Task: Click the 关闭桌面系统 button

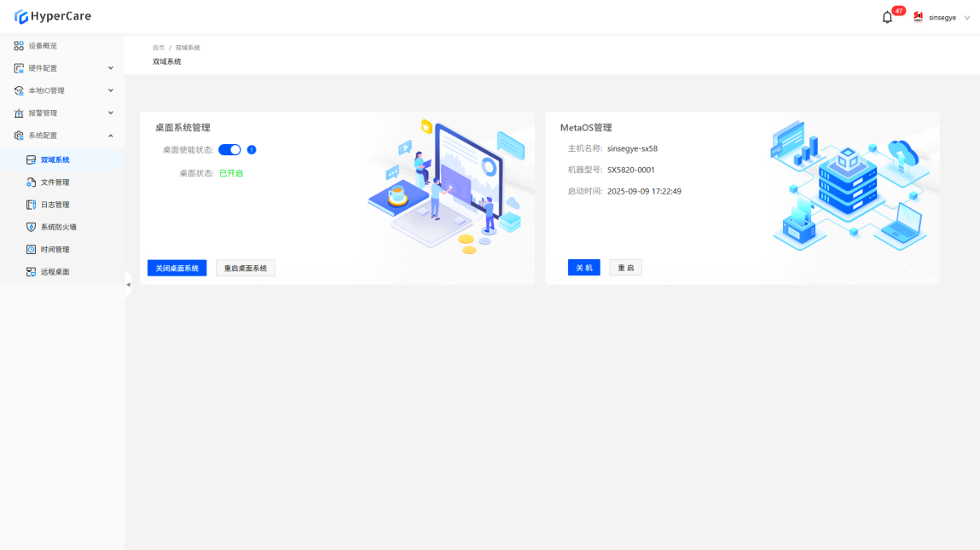Action: [177, 268]
